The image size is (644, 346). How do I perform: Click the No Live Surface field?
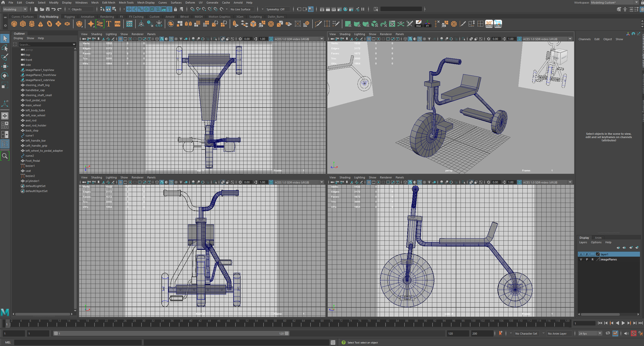coord(240,9)
